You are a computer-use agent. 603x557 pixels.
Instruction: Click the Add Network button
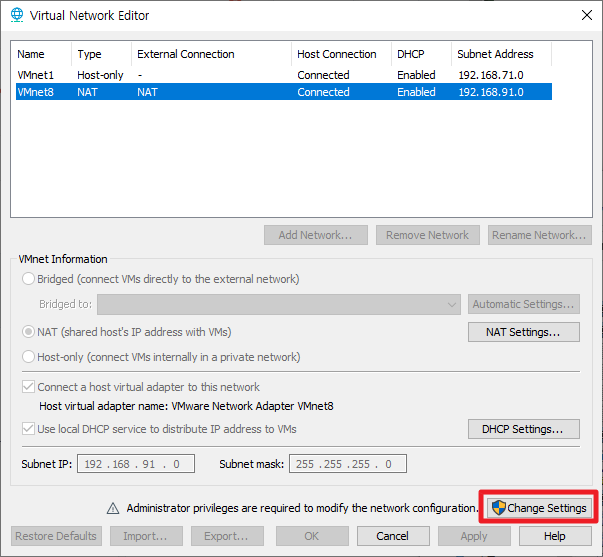click(x=316, y=235)
